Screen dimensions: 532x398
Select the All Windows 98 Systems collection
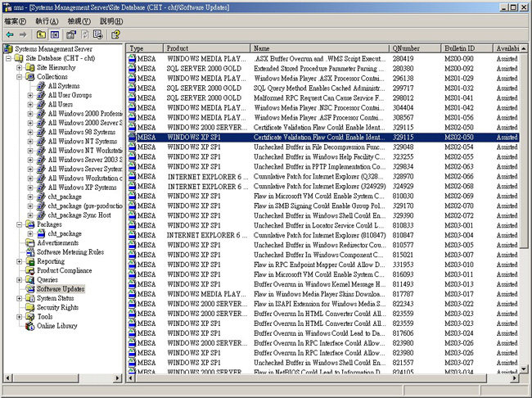pyautogui.click(x=81, y=132)
